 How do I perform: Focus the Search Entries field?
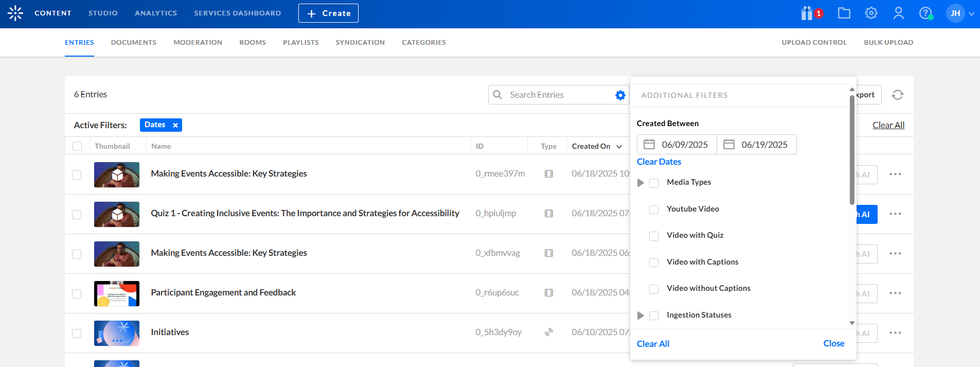558,95
